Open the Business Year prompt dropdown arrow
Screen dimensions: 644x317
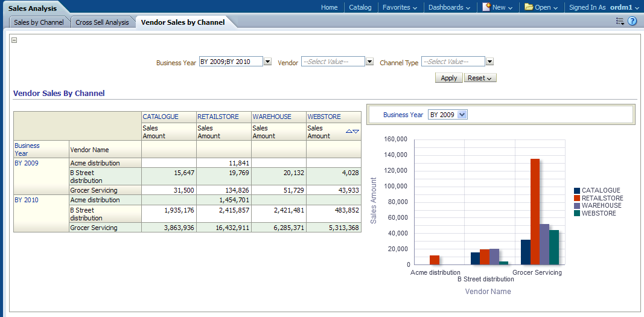(x=268, y=62)
